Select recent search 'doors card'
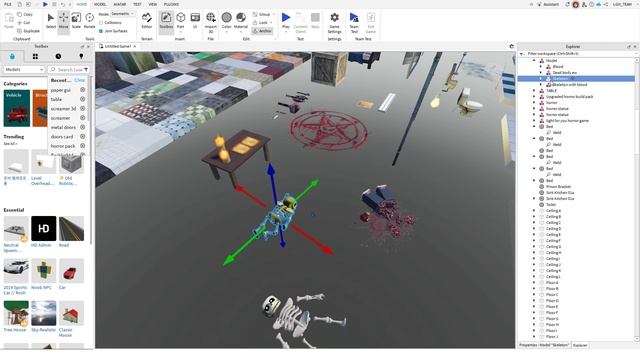The width and height of the screenshot is (640, 360). pyautogui.click(x=62, y=136)
